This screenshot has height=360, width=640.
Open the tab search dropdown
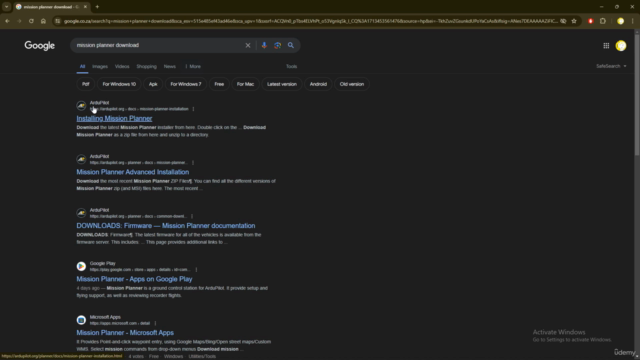click(x=6, y=7)
